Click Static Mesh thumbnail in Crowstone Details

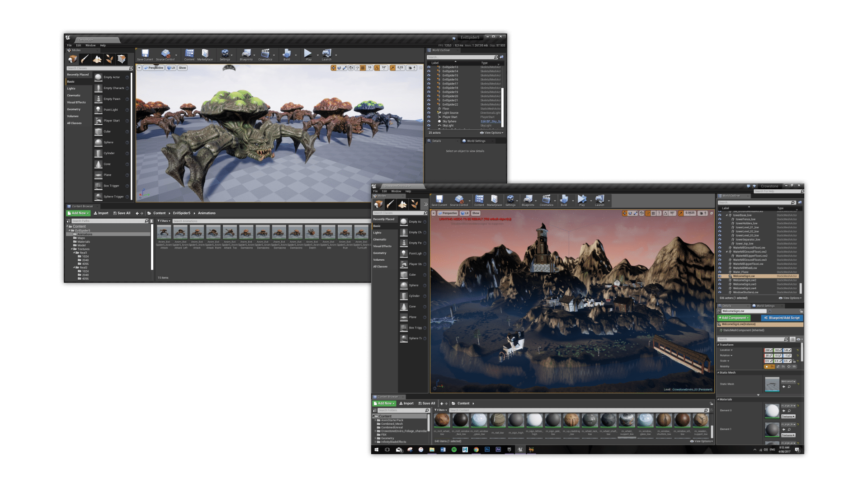pos(772,384)
